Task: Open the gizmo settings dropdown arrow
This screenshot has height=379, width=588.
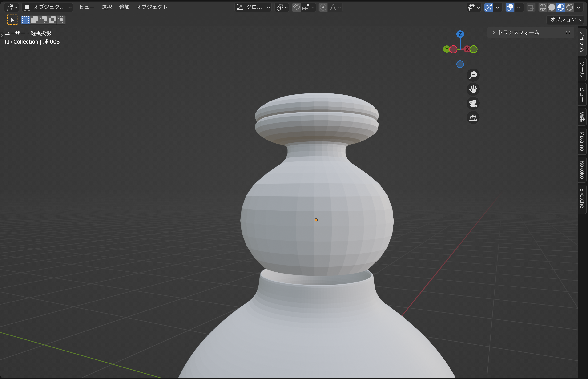Action: tap(498, 7)
